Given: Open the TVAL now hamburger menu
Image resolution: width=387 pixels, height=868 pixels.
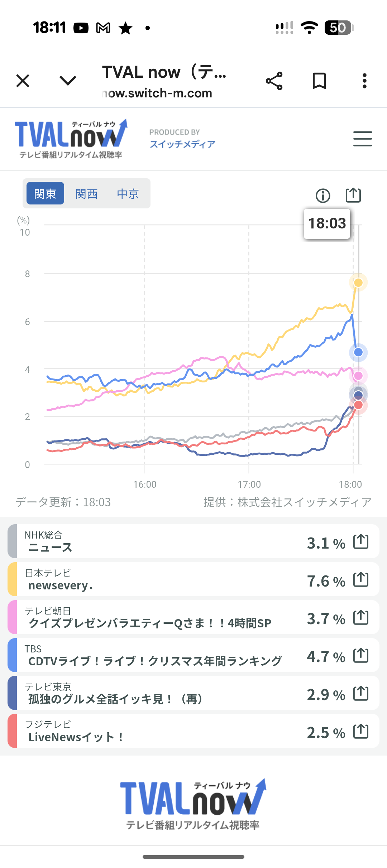Looking at the screenshot, I should [x=362, y=139].
